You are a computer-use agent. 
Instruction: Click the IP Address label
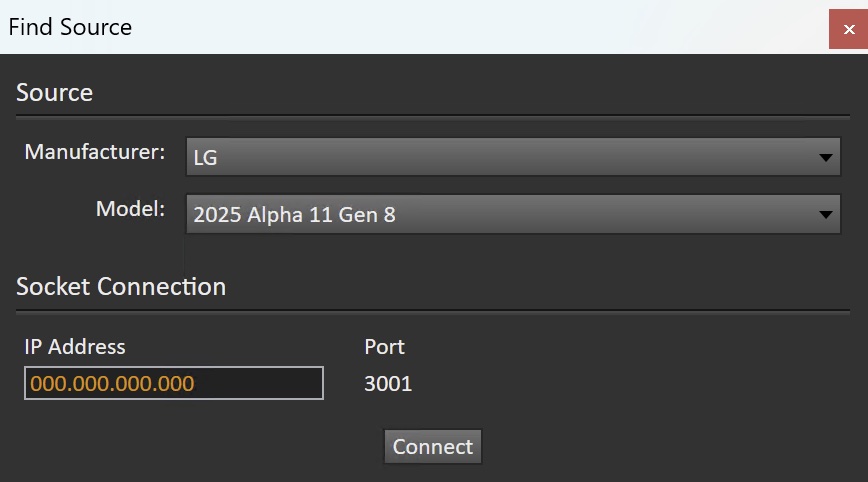pos(75,347)
